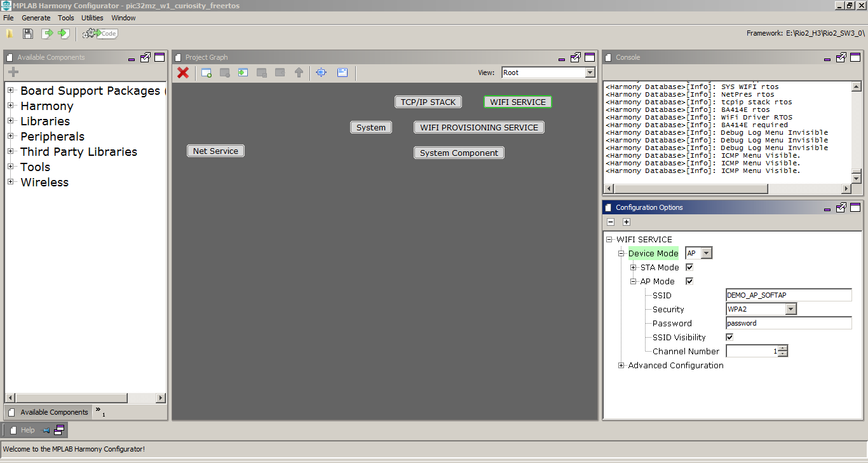This screenshot has width=868, height=463.
Task: Click the Generate Code toolbar button
Action: pos(101,34)
